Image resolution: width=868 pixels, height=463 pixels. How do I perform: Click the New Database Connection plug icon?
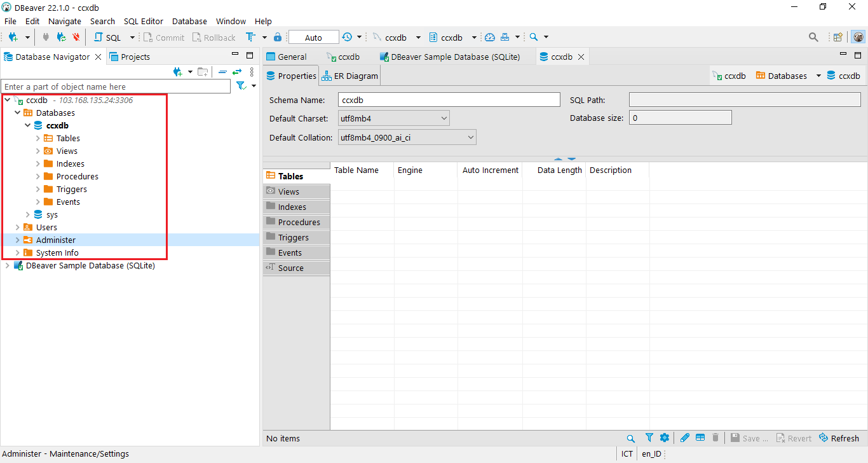tap(13, 38)
